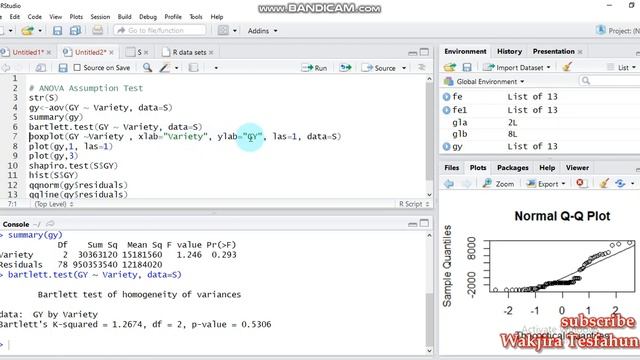Switch to the History tab
Screen dimensions: 640x360
pos(509,51)
